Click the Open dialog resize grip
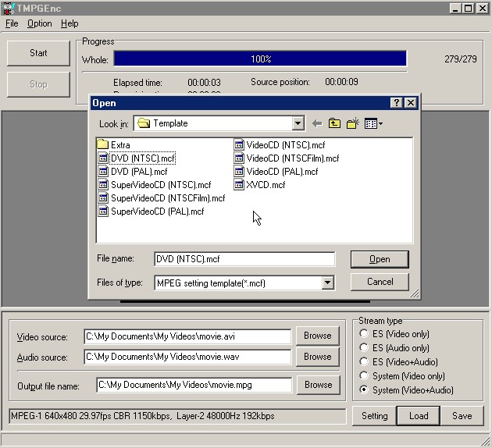This screenshot has width=492, height=448. coord(415,293)
